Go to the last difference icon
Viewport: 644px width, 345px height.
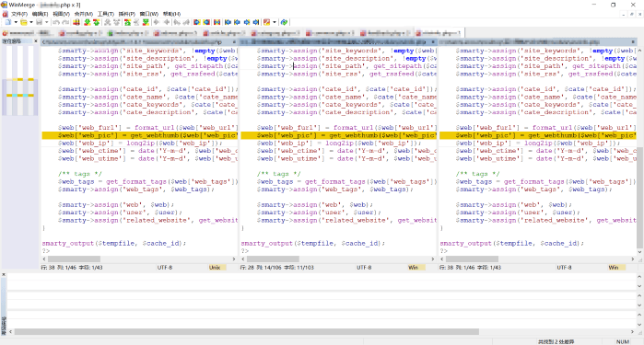pyautogui.click(x=146, y=22)
